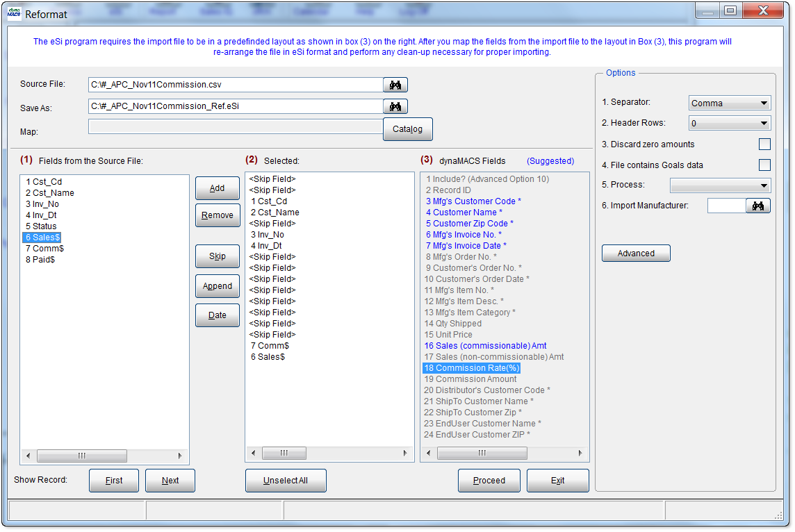Viewport: 795px width, 532px height.
Task: Select '14 Qty Shipped' field
Action: click(453, 324)
